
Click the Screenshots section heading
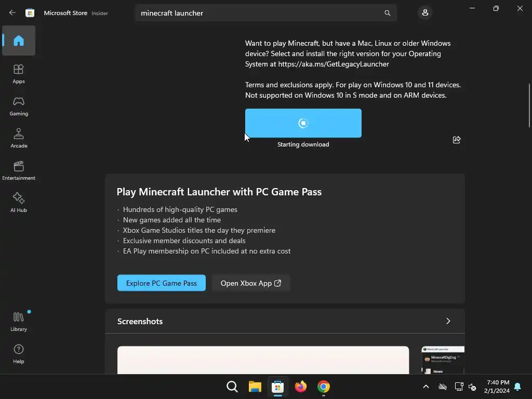140,321
